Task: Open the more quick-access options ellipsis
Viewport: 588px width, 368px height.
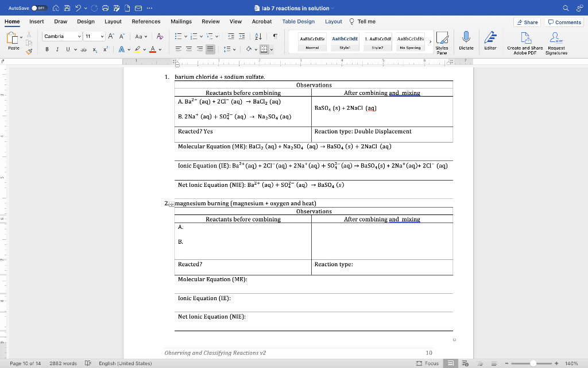Action: click(x=150, y=8)
